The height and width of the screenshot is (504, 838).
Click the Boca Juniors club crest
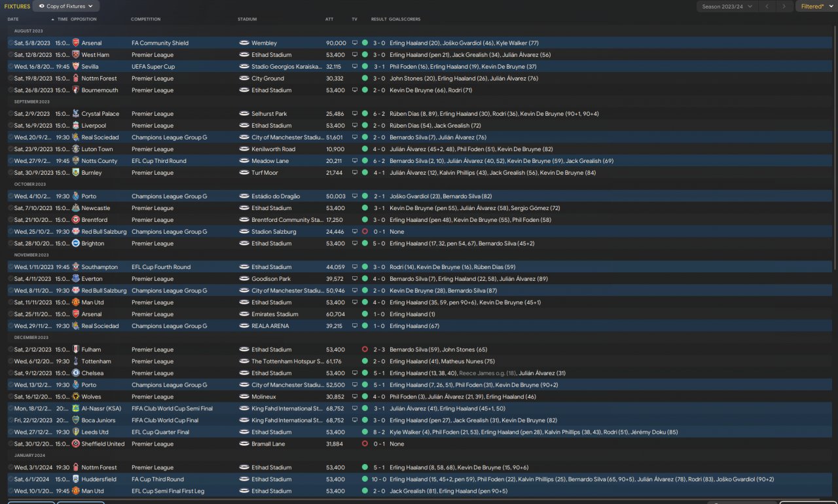pos(76,420)
